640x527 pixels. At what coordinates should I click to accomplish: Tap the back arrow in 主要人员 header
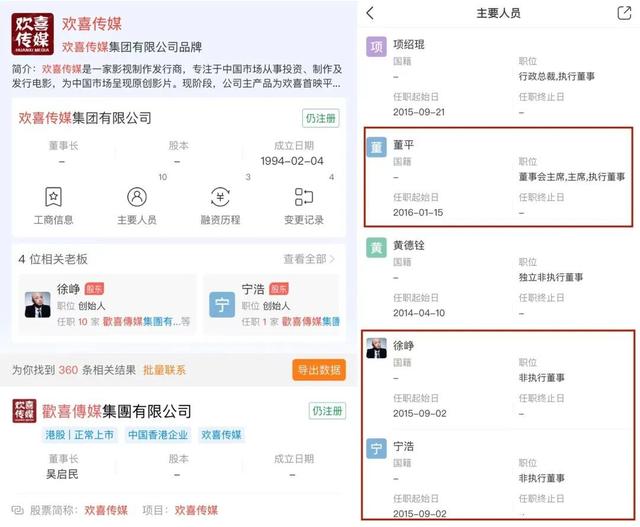click(370, 13)
